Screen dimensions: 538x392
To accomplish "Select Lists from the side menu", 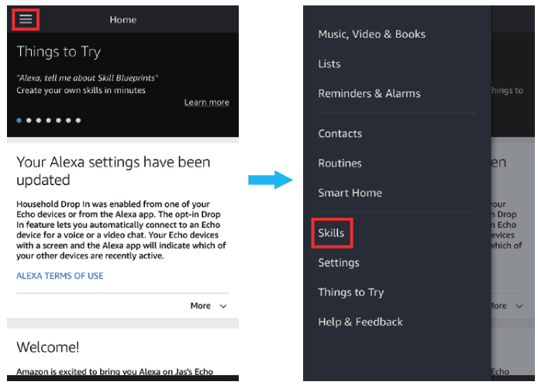I will point(329,64).
